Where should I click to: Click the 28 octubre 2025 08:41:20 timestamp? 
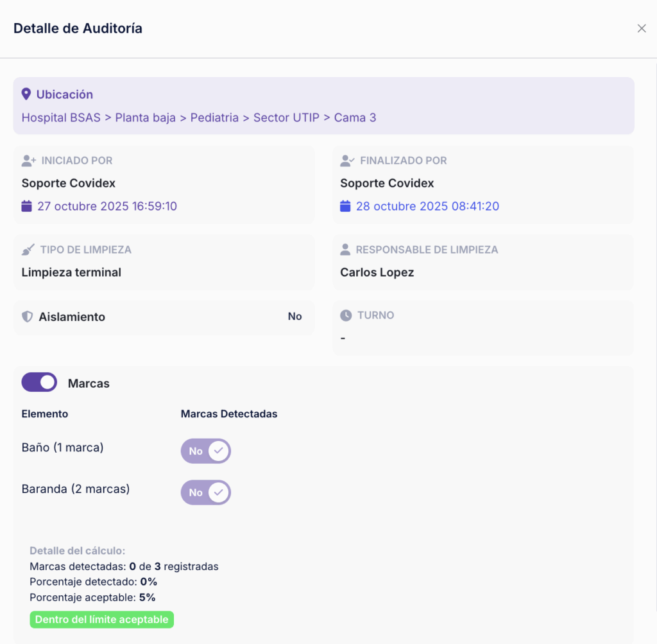pos(427,206)
